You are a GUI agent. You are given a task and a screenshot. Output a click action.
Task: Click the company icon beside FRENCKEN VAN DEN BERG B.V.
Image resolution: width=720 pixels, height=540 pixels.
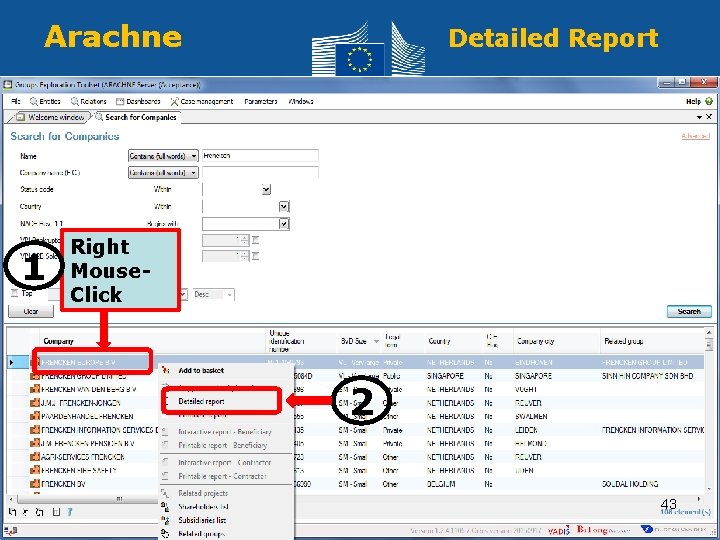pyautogui.click(x=35, y=389)
